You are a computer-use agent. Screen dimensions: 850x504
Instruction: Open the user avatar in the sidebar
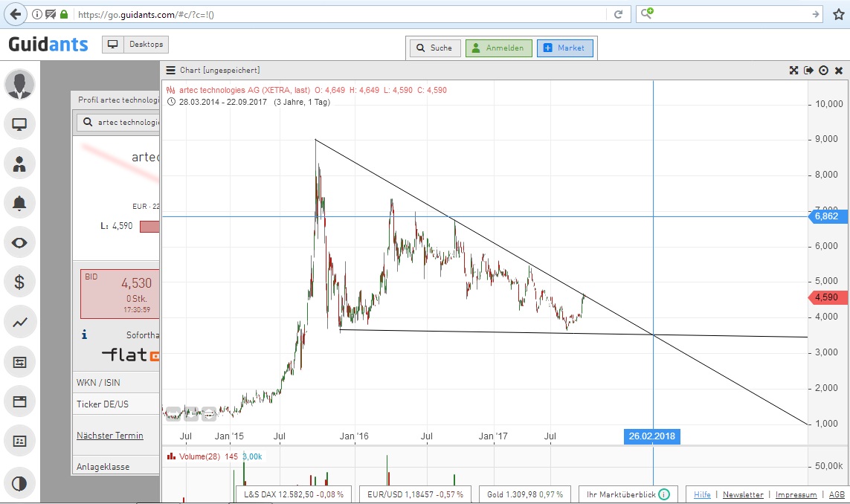(x=19, y=85)
